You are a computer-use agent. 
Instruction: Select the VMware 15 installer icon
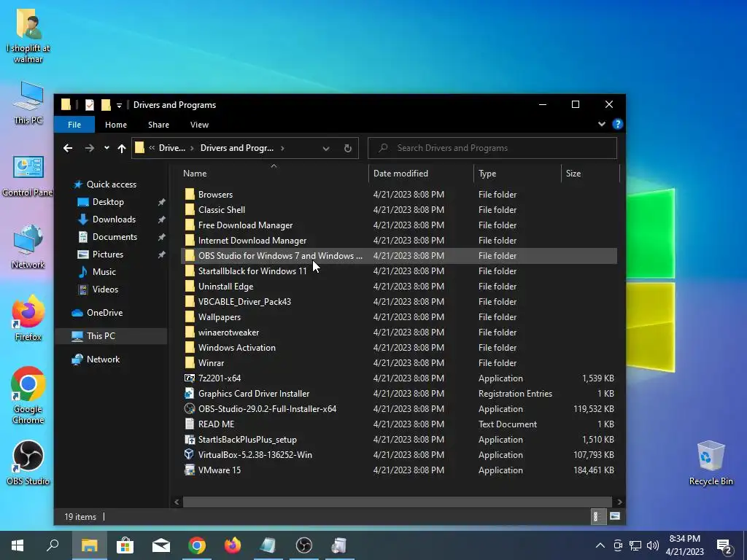tap(190, 470)
